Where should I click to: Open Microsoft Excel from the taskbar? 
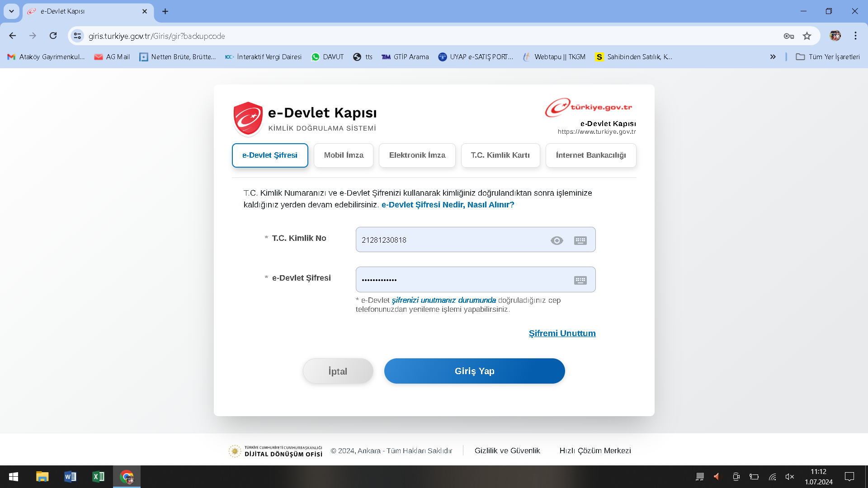click(99, 477)
